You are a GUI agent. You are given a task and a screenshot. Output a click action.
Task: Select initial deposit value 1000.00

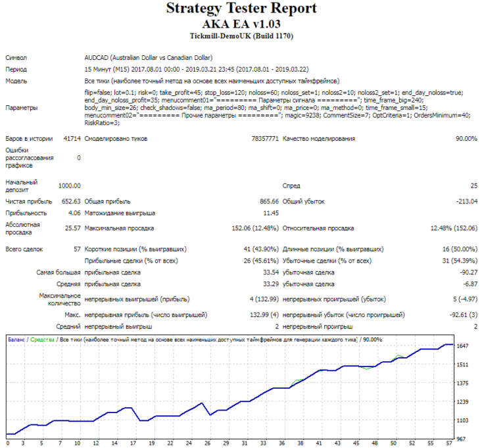[70, 186]
